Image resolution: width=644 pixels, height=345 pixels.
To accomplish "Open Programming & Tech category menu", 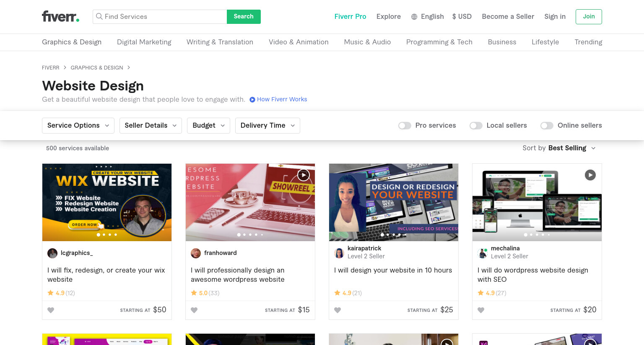I will tap(439, 42).
